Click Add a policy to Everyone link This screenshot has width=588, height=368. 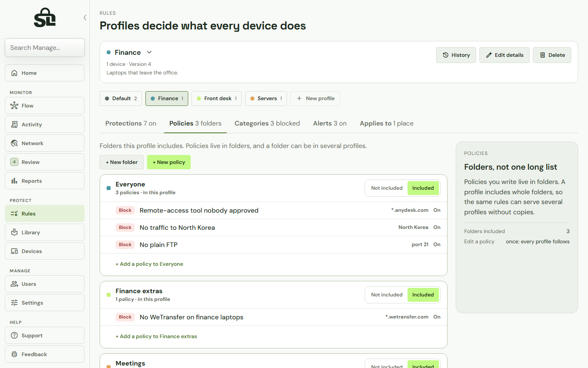pyautogui.click(x=149, y=264)
